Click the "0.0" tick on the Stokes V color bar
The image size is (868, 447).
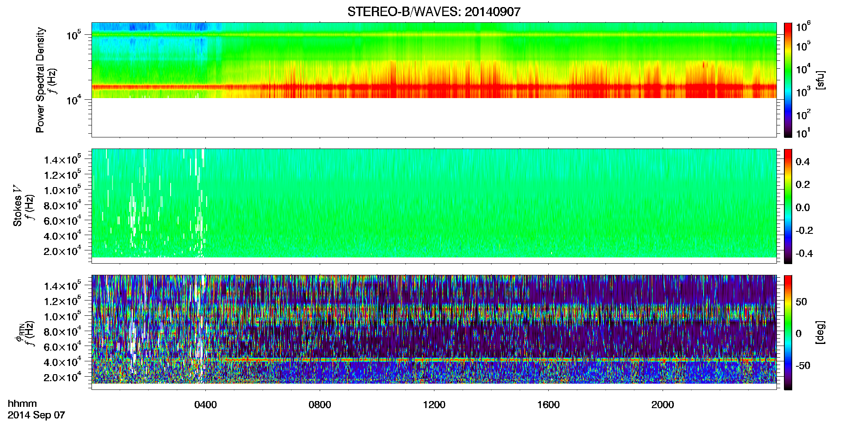[803, 208]
